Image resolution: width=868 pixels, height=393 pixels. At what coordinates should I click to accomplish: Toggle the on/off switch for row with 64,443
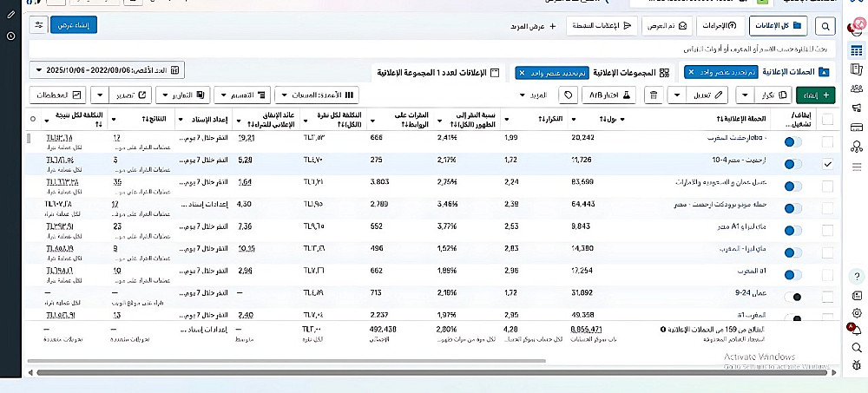[x=793, y=209]
